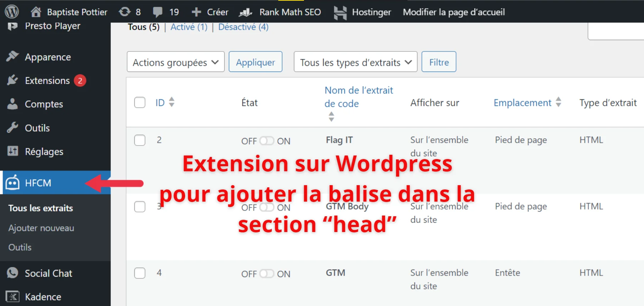
Task: Sort by ID column arrows
Action: pyautogui.click(x=172, y=102)
